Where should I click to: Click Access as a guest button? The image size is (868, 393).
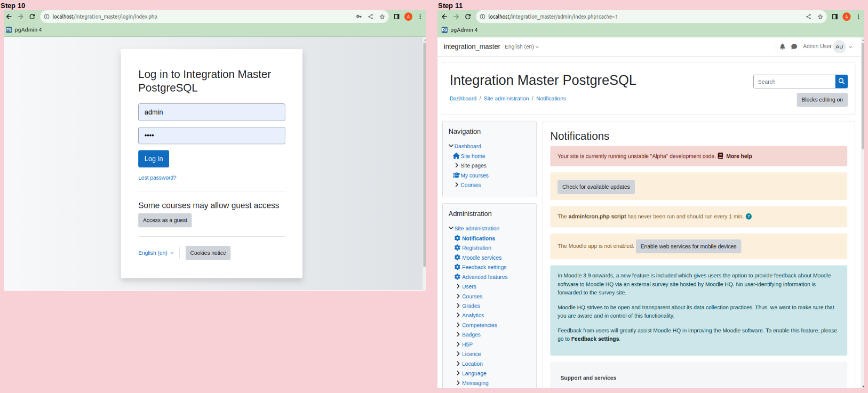[x=165, y=220]
